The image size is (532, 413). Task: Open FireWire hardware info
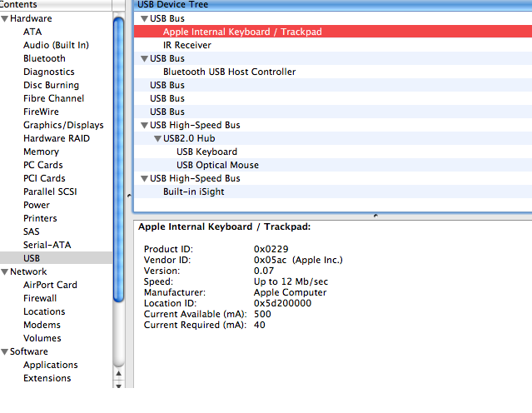click(x=41, y=112)
